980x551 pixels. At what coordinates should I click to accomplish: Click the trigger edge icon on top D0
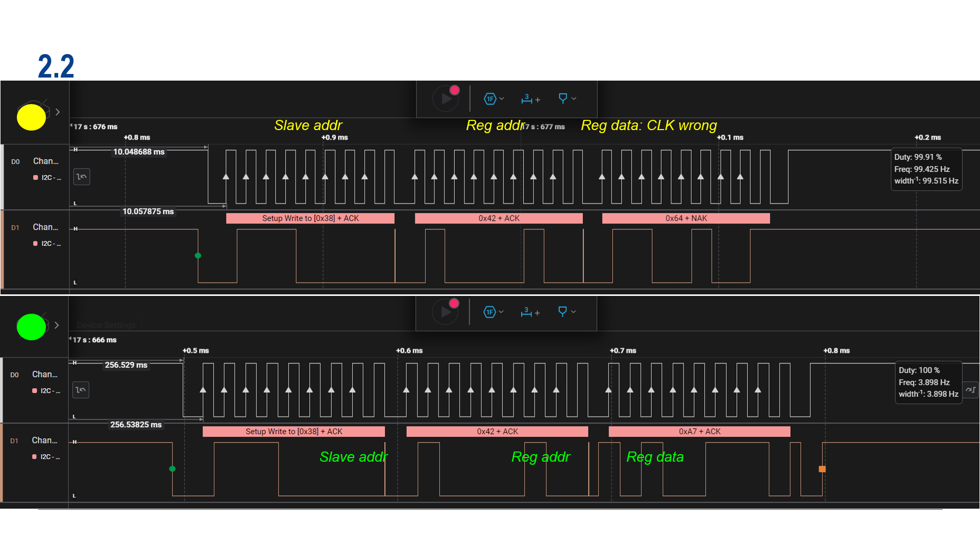(x=82, y=177)
